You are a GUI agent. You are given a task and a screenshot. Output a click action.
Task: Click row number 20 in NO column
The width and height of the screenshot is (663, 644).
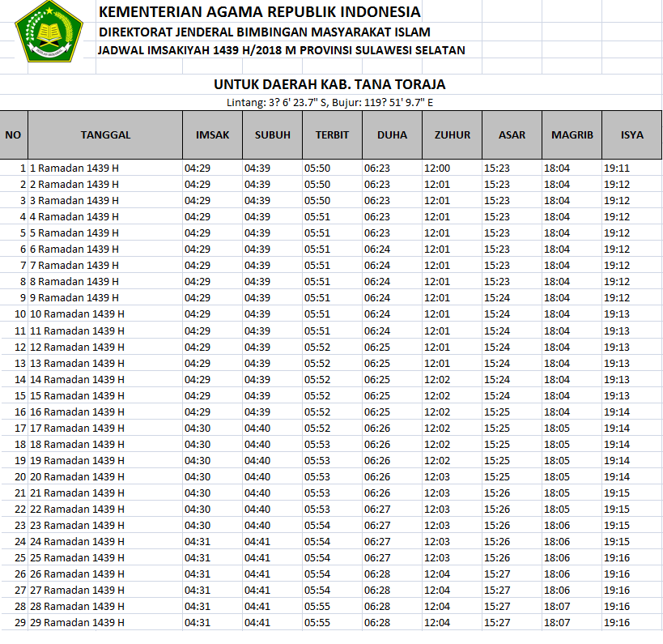coord(14,477)
